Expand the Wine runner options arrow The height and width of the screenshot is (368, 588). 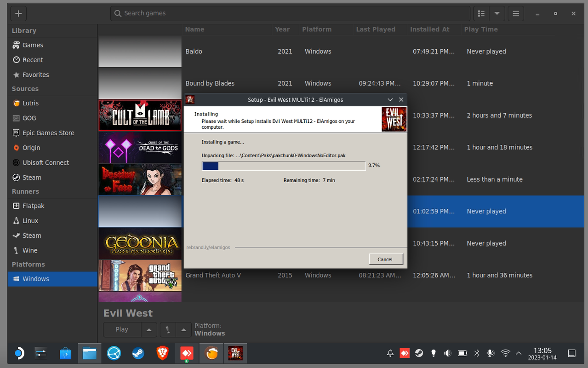(184, 329)
